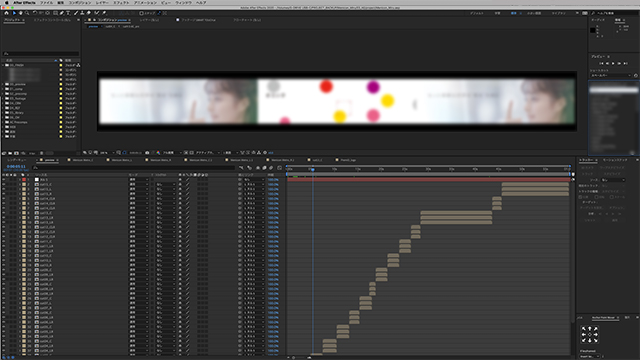Create new composition from Project panel footer

[x=16, y=153]
